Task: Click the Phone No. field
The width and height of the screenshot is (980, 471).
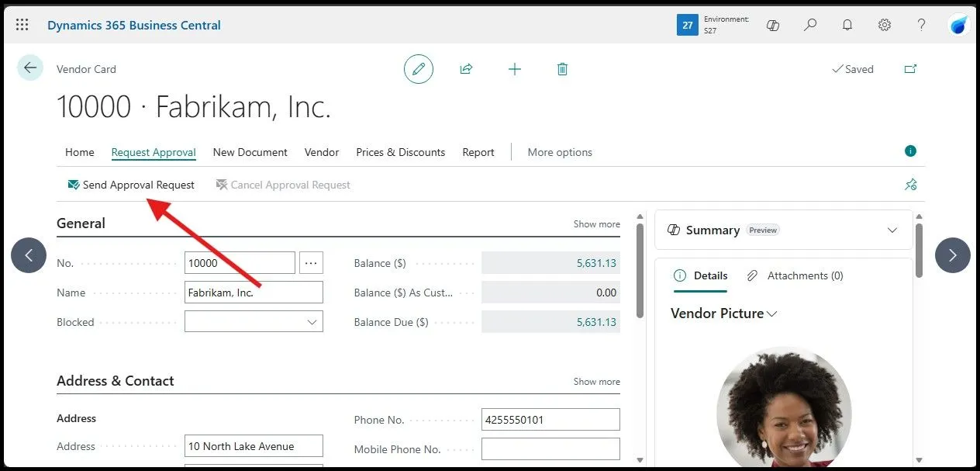Action: [550, 420]
